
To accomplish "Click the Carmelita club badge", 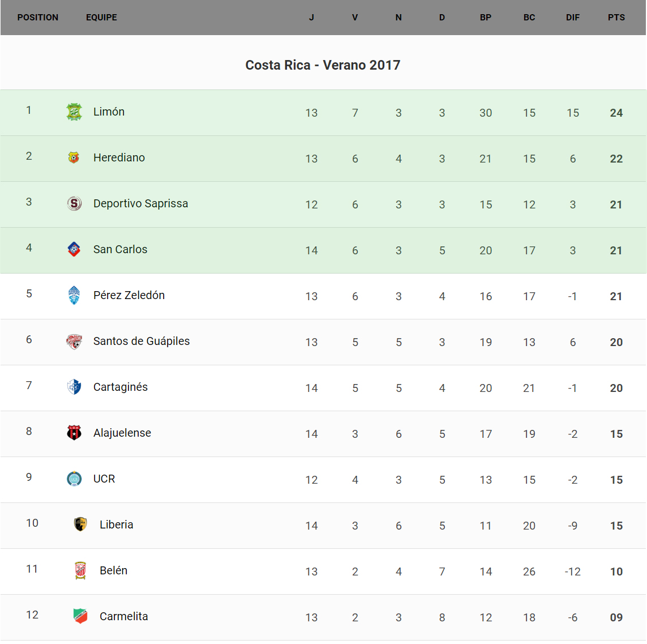I will [x=80, y=617].
